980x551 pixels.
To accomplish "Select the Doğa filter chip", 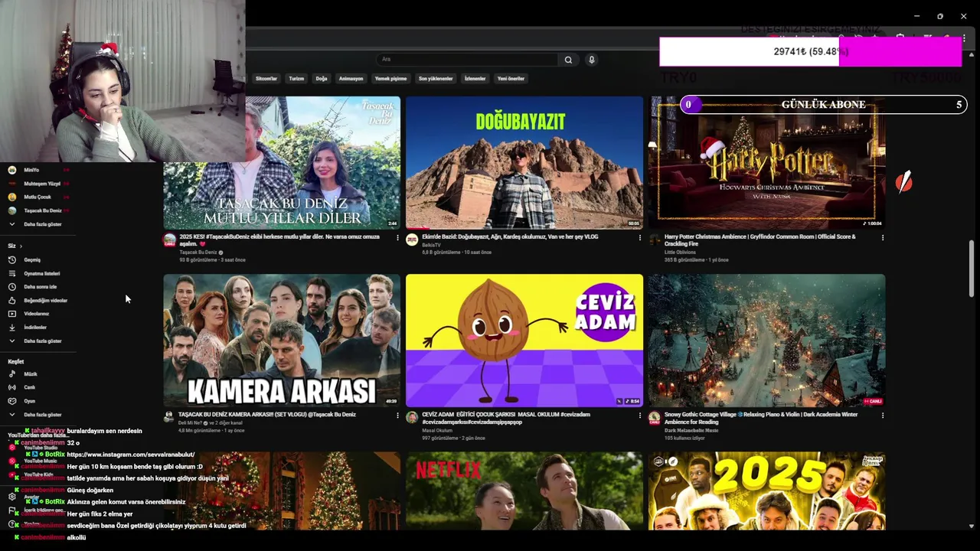I will click(x=322, y=78).
